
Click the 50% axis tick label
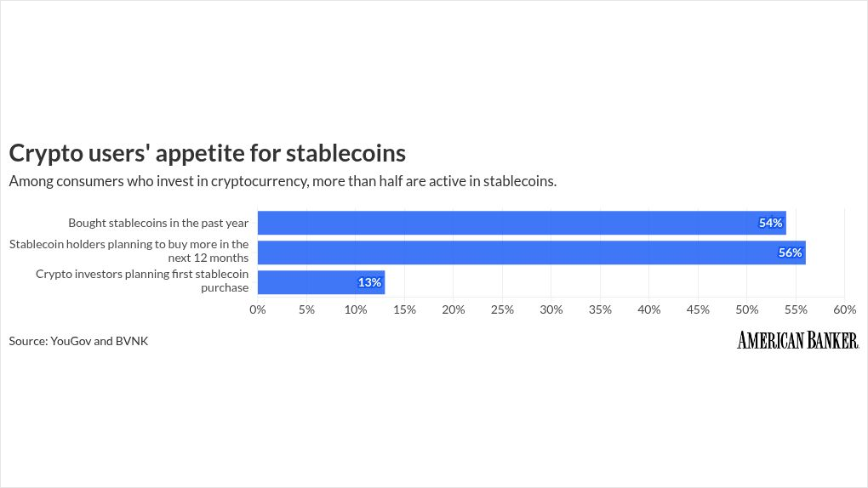[747, 309]
